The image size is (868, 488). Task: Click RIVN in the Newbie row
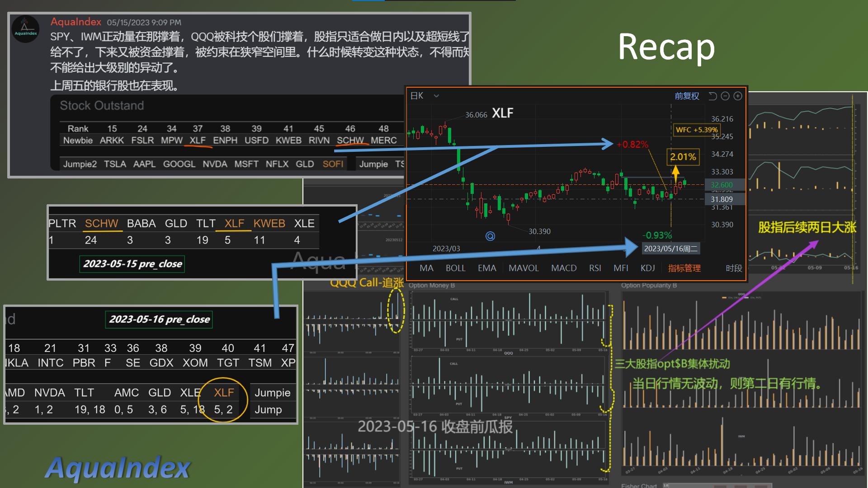(319, 141)
